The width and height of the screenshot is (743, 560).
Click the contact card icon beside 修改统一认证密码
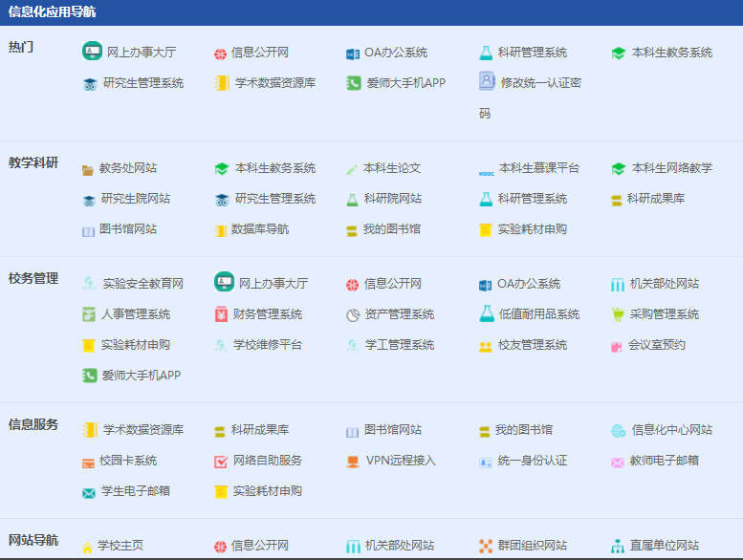pyautogui.click(x=487, y=81)
